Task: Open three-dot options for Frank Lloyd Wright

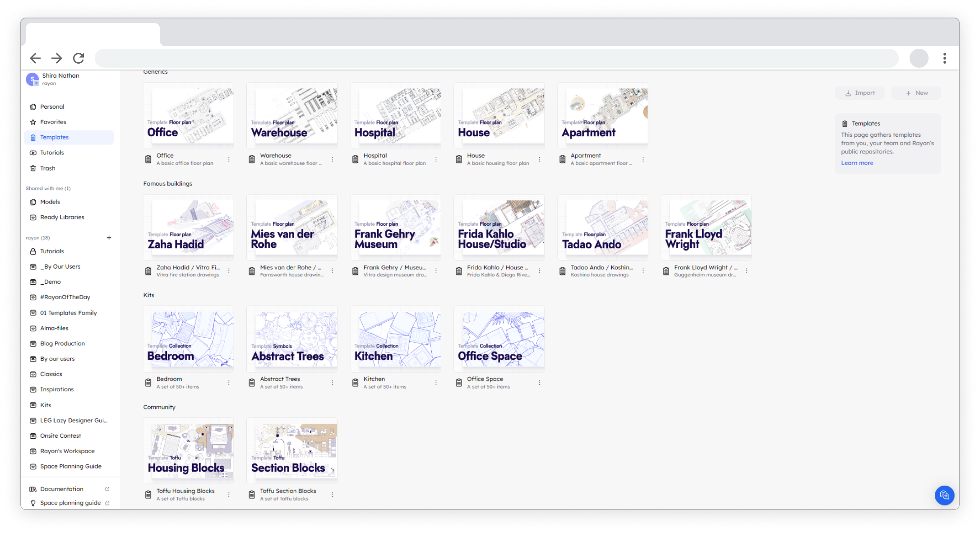Action: (747, 271)
